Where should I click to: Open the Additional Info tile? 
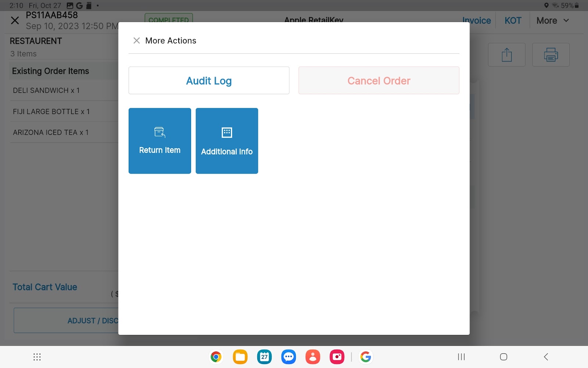click(x=227, y=141)
